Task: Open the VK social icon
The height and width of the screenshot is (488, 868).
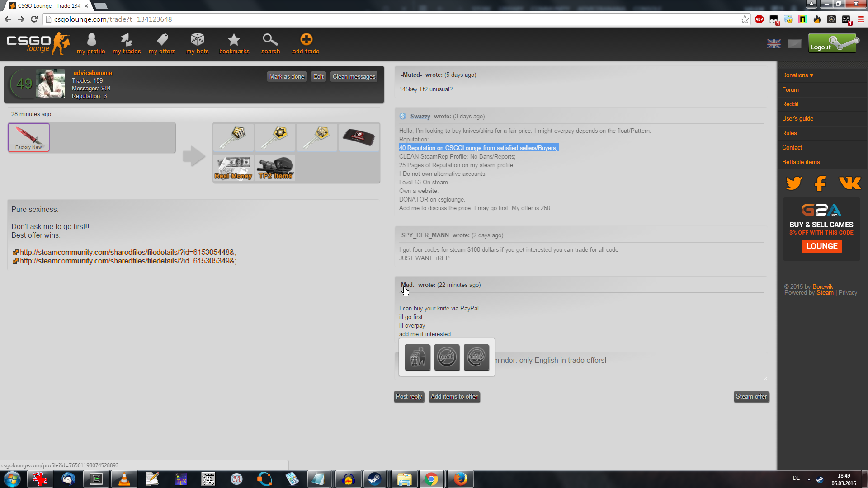Action: click(849, 183)
